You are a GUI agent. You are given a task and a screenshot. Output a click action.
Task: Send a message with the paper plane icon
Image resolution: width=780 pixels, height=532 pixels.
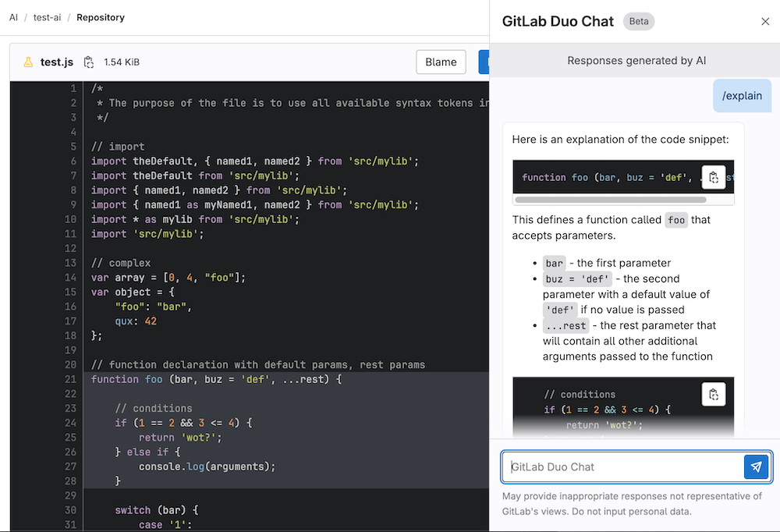click(756, 466)
